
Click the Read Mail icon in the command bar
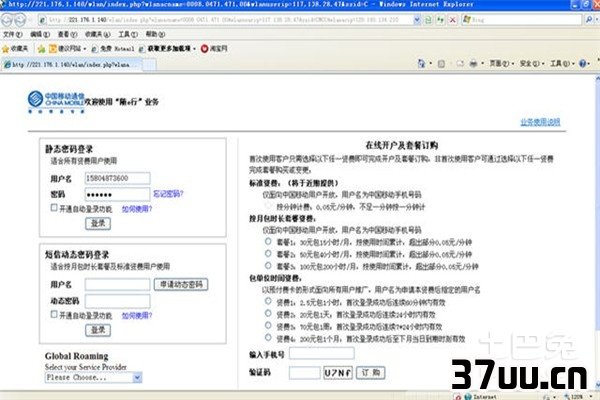[460, 64]
